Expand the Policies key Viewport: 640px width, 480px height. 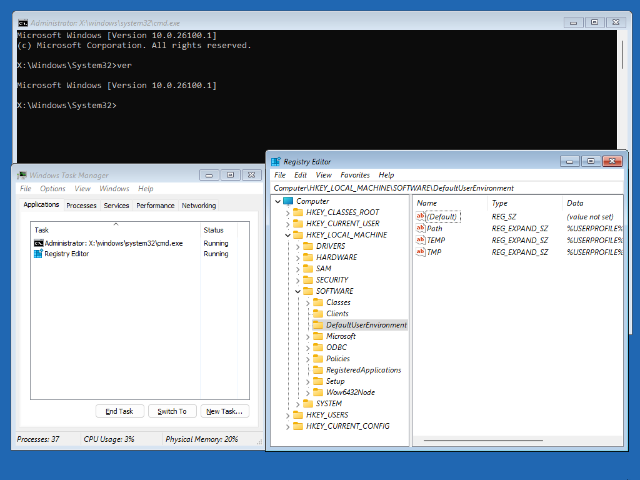(308, 359)
